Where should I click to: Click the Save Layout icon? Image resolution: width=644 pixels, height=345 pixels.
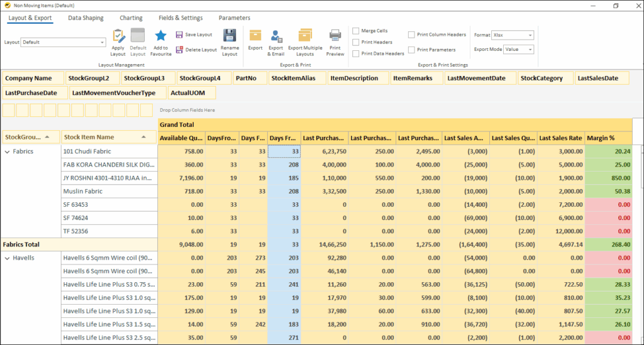180,35
